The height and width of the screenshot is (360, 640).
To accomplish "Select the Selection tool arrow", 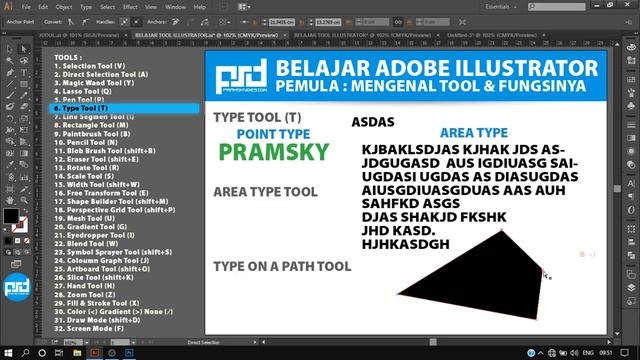I will click(x=10, y=49).
